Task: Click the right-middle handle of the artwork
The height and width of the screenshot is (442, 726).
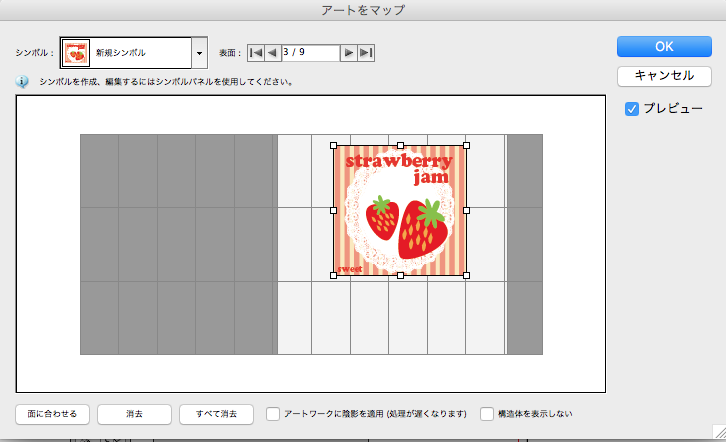Action: [466, 211]
